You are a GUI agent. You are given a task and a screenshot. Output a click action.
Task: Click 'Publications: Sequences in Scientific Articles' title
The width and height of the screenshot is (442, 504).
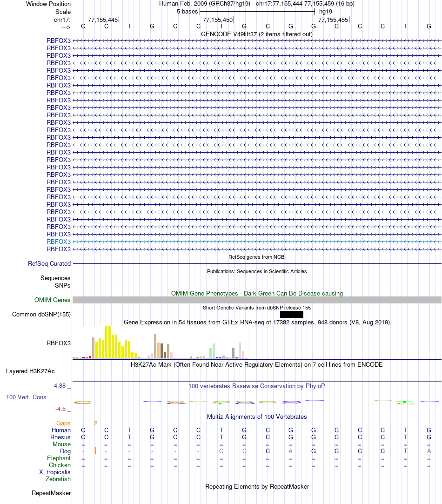pos(257,271)
